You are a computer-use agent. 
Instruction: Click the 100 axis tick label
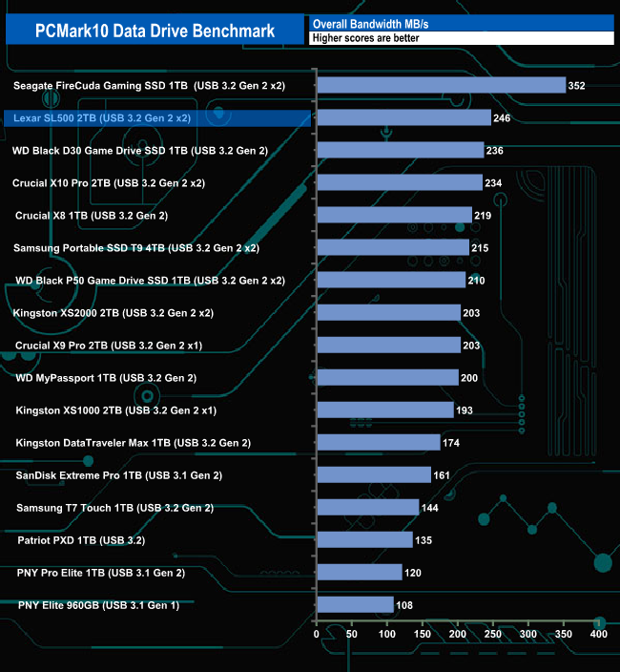click(387, 634)
